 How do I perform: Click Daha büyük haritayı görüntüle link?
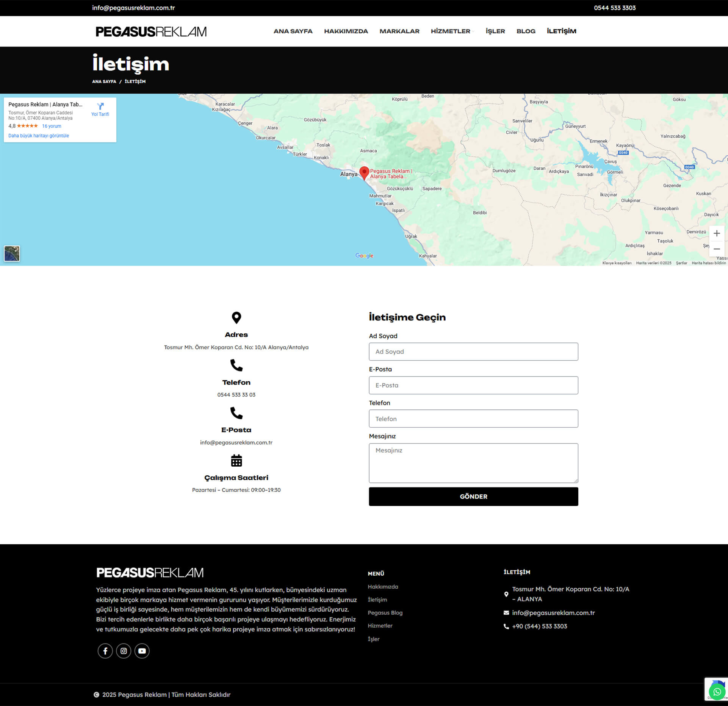tap(39, 136)
